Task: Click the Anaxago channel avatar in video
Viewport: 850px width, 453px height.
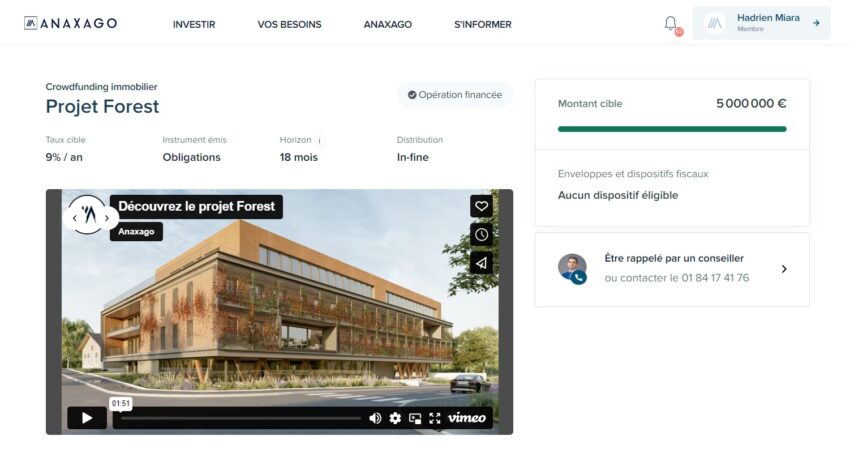Action: (87, 215)
